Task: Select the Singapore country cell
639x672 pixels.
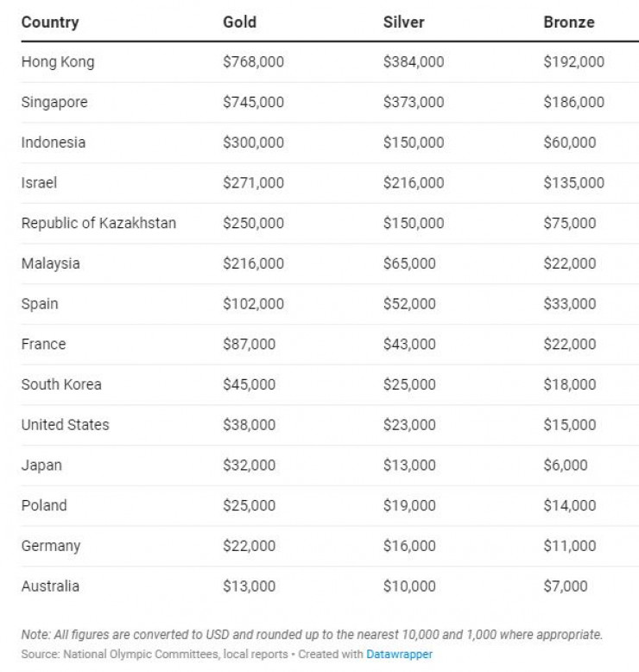Action: [54, 102]
